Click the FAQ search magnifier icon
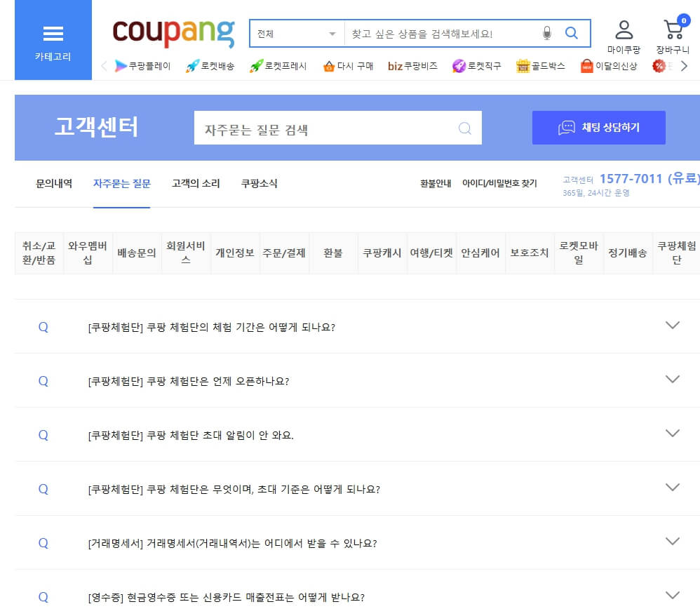The width and height of the screenshot is (700, 616). 465,128
